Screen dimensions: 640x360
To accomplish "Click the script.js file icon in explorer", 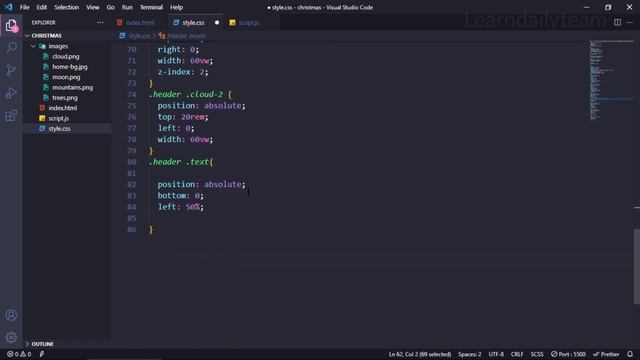I will tap(42, 118).
